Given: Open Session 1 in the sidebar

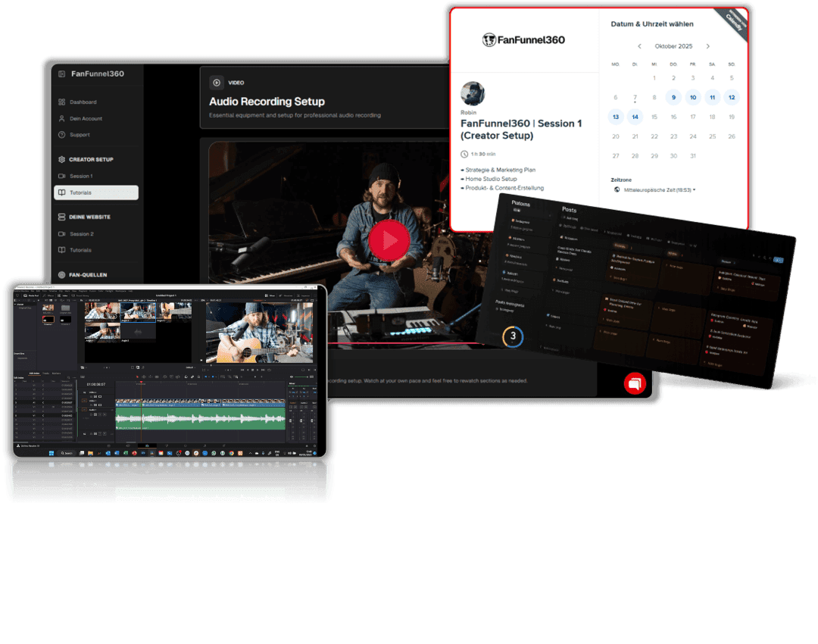Looking at the screenshot, I should (x=81, y=177).
